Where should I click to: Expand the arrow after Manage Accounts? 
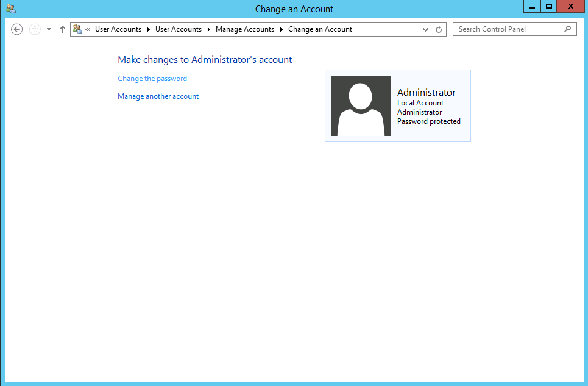[x=281, y=30]
